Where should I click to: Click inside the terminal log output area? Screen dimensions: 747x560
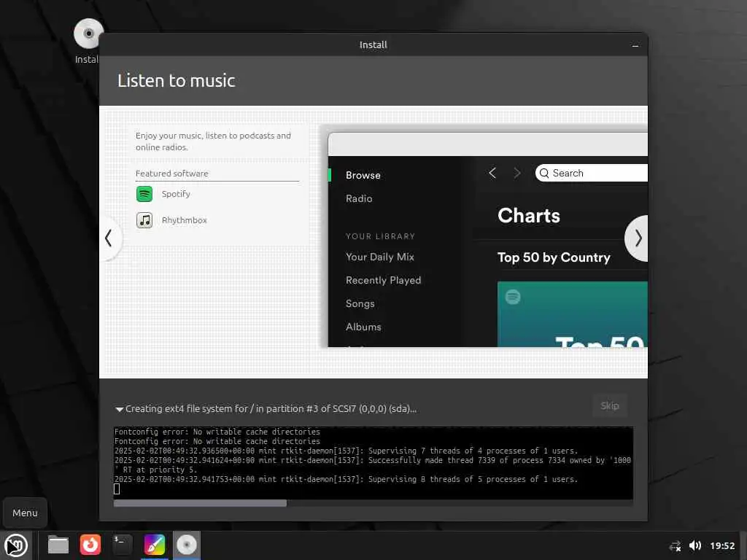point(373,463)
